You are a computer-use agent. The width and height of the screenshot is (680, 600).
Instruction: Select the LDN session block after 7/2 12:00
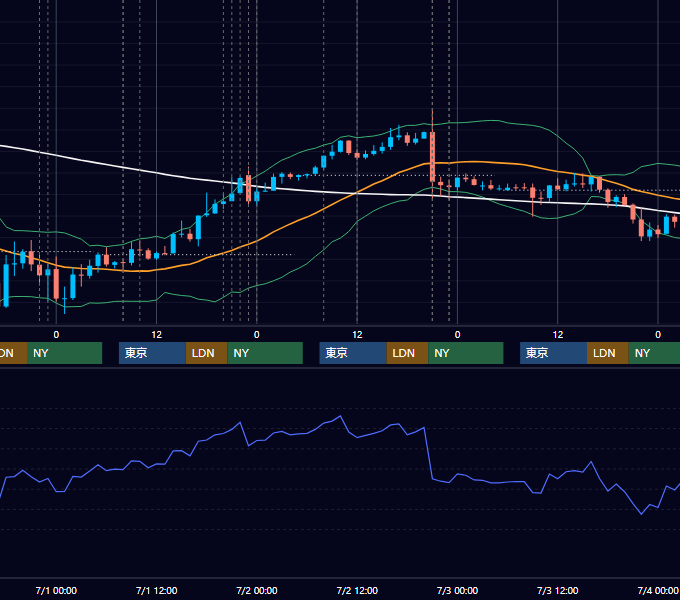click(407, 353)
